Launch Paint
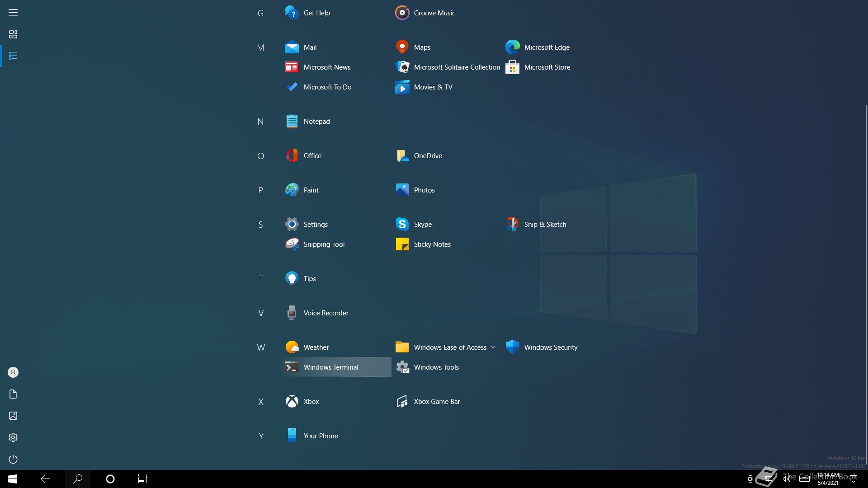The width and height of the screenshot is (868, 488). [336, 190]
